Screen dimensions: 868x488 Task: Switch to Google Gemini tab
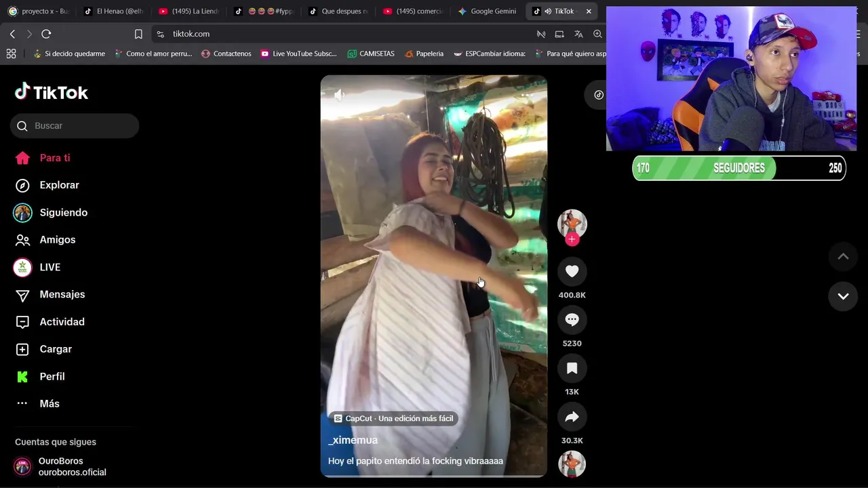[x=488, y=12]
